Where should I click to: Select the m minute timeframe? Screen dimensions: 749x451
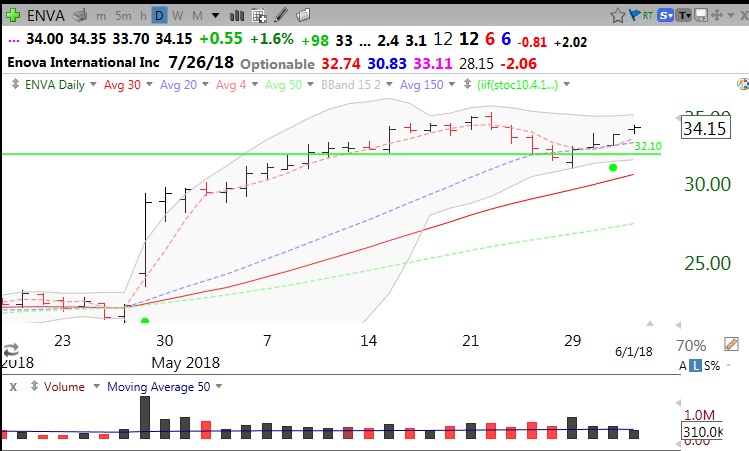(101, 16)
